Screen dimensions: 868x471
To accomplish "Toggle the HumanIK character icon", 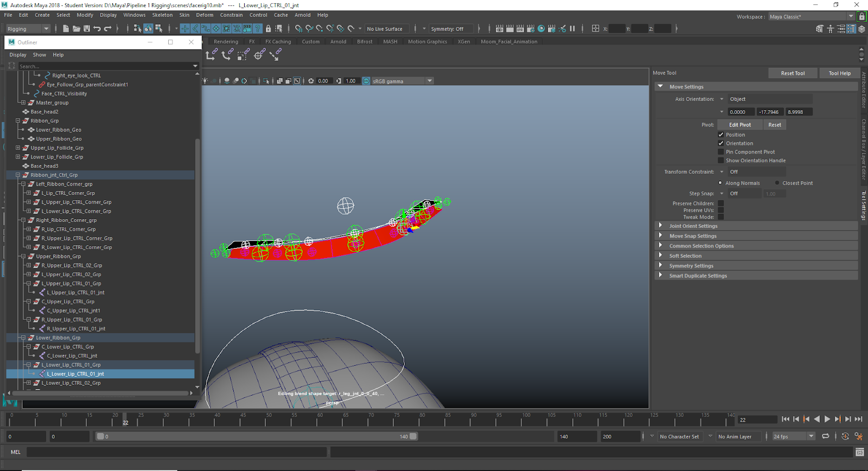I will tap(831, 29).
